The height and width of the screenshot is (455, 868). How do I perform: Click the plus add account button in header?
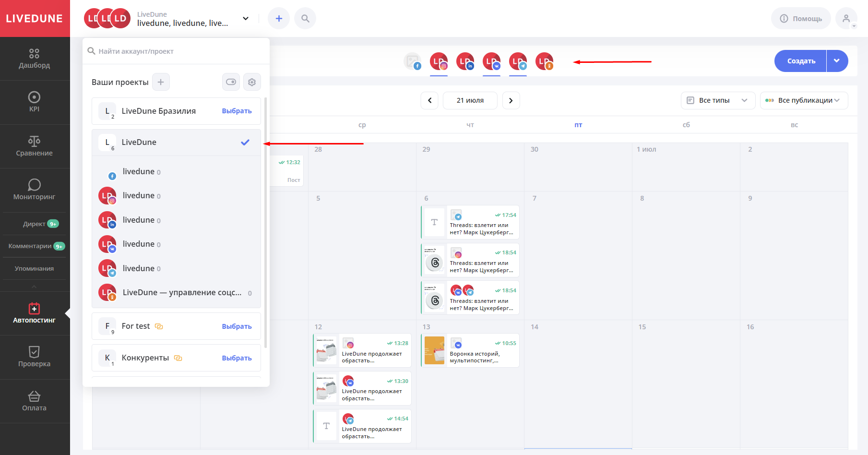pyautogui.click(x=279, y=19)
